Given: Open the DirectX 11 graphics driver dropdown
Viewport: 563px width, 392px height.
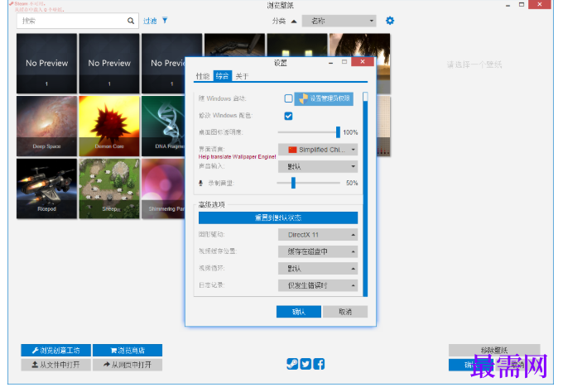Looking at the screenshot, I should coord(318,235).
